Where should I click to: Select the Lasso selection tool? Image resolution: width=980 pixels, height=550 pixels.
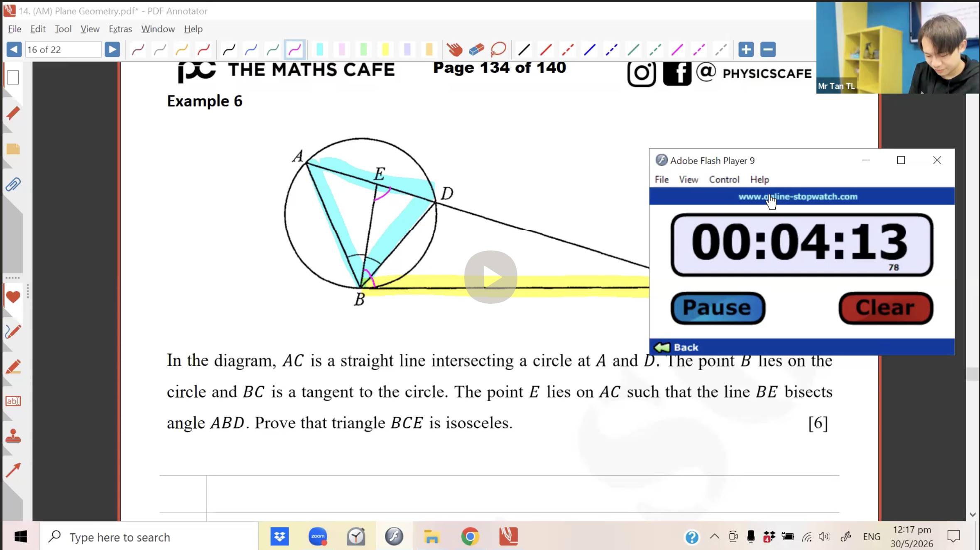pyautogui.click(x=498, y=50)
